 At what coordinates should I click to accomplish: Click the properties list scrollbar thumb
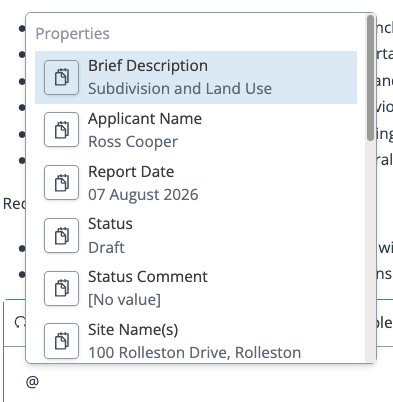click(370, 78)
